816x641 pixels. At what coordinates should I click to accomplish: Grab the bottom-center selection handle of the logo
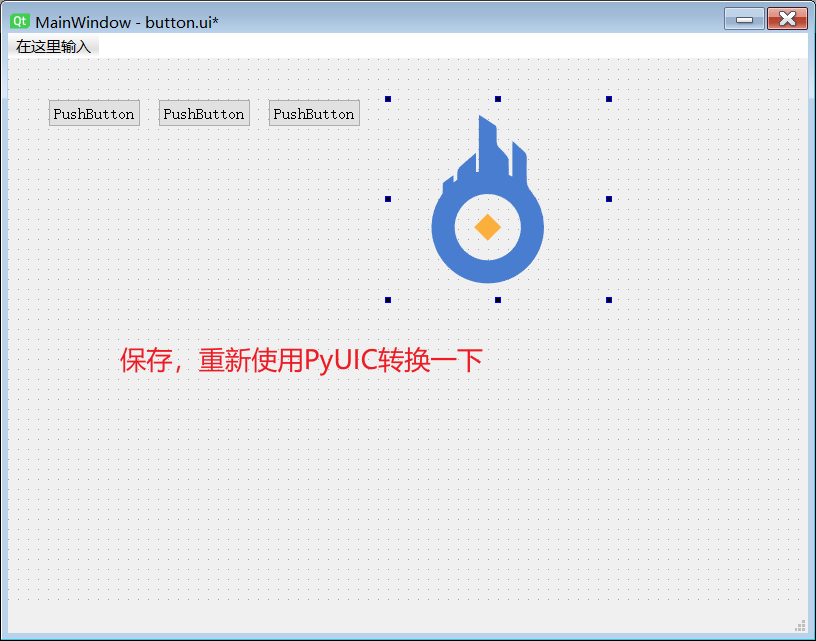click(498, 300)
